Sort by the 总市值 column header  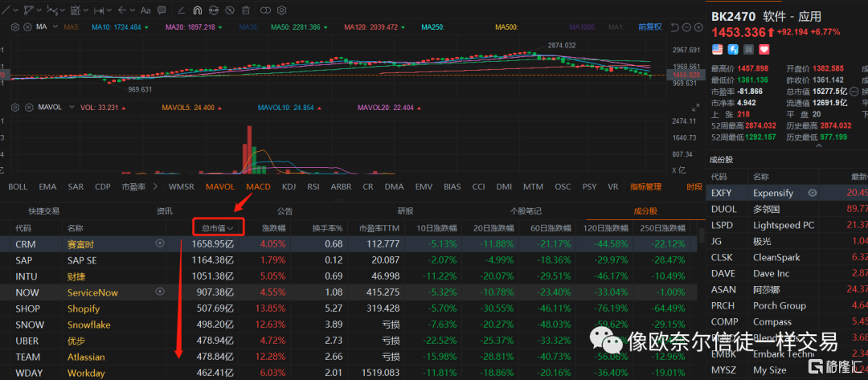point(216,227)
